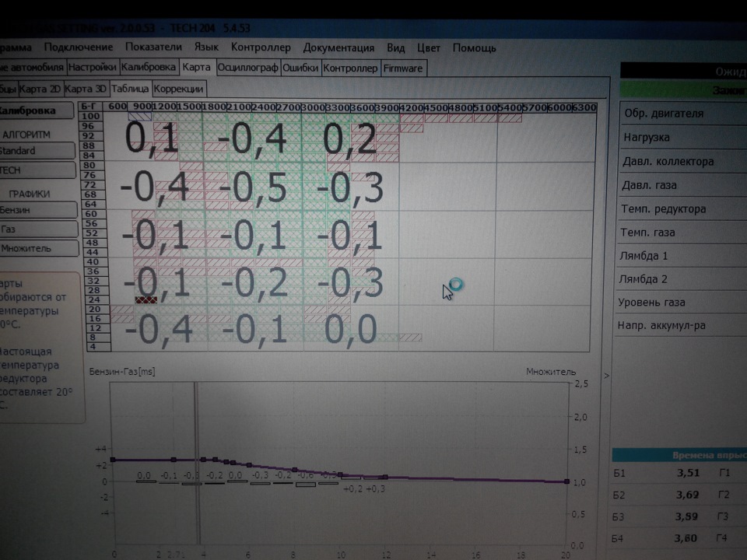
Task: Click the multiplier curve endpoint at 20 ms
Action: pos(566,481)
